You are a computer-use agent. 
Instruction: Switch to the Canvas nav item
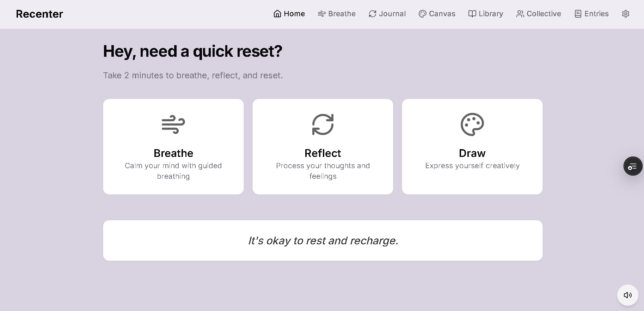coord(437,14)
